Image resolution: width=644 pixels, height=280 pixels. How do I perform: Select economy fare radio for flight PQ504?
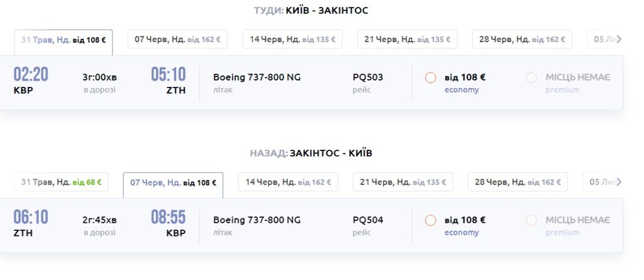431,220
